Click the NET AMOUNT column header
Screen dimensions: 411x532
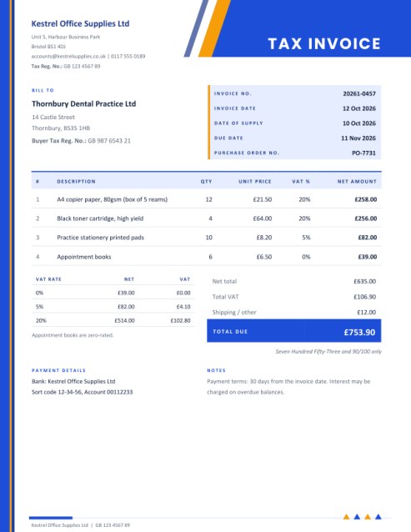[x=357, y=182]
